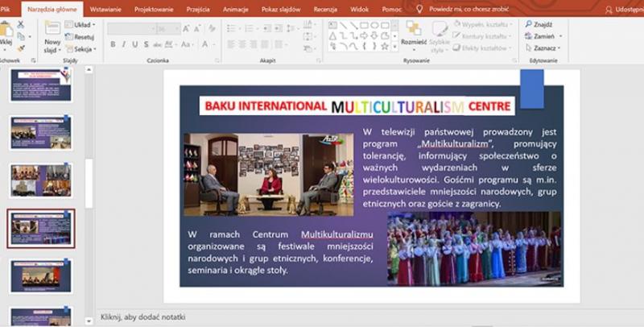Toggle align text right

pyautogui.click(x=254, y=44)
